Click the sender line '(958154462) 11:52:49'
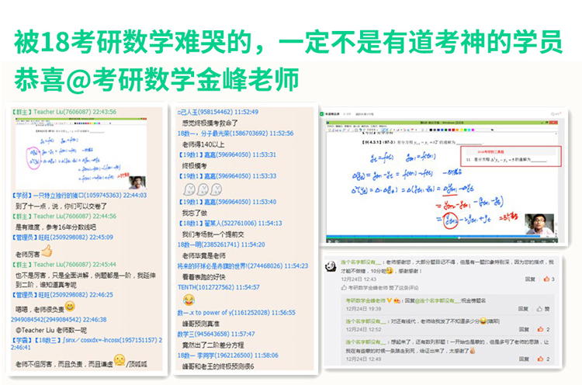The image size is (582, 392). [x=218, y=112]
